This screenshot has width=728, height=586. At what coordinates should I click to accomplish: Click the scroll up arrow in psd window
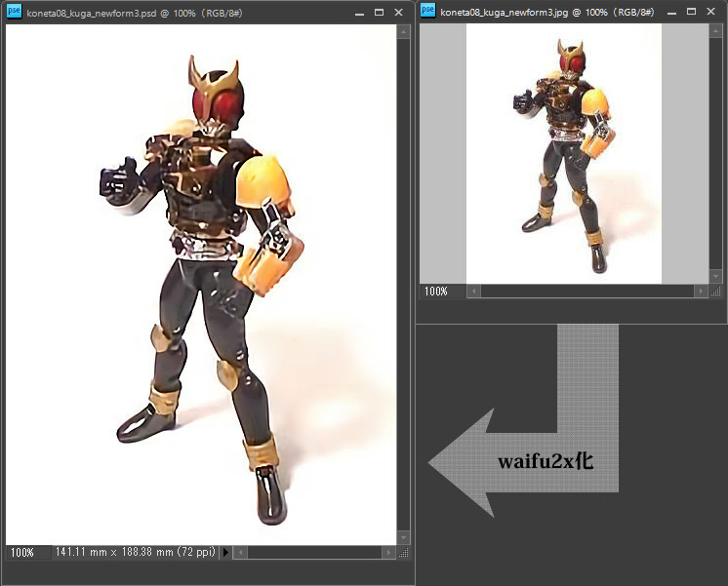pyautogui.click(x=403, y=32)
